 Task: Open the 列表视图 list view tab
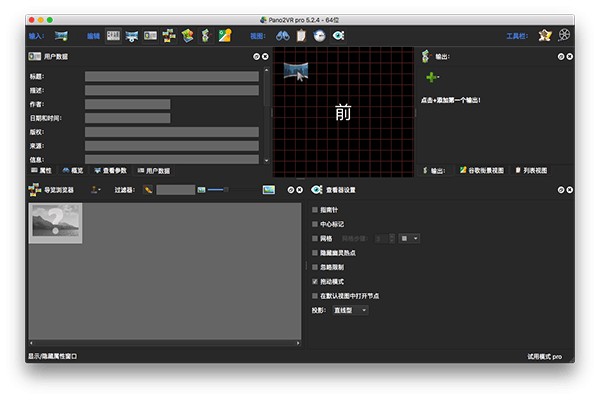point(530,171)
